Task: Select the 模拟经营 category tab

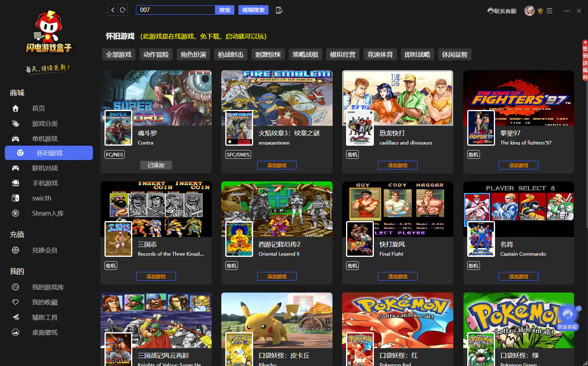Action: point(343,55)
